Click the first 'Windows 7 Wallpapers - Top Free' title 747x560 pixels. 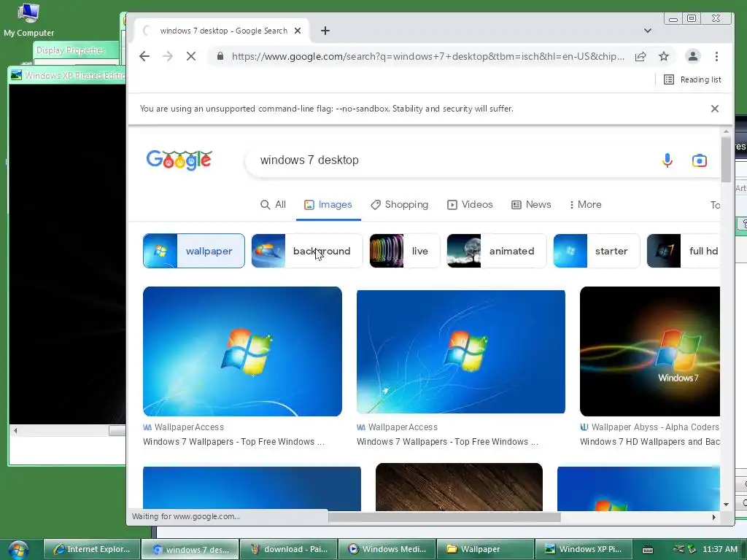click(x=234, y=442)
